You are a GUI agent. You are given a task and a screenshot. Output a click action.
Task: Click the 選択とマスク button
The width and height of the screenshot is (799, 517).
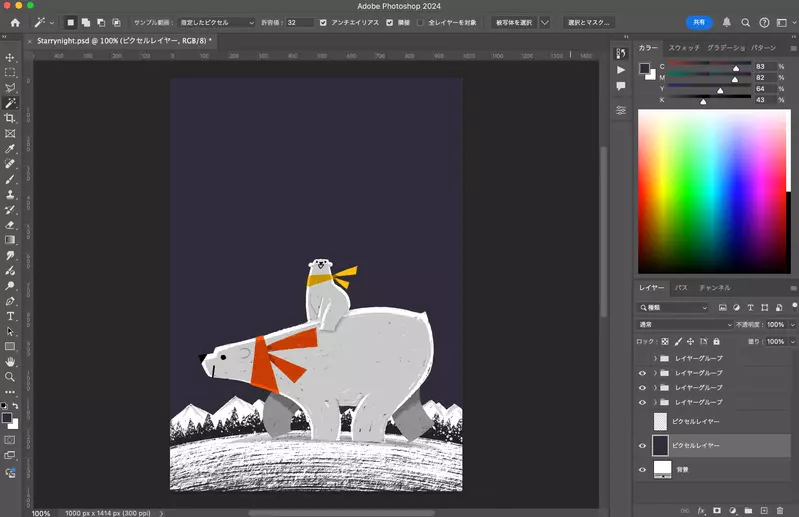click(588, 22)
